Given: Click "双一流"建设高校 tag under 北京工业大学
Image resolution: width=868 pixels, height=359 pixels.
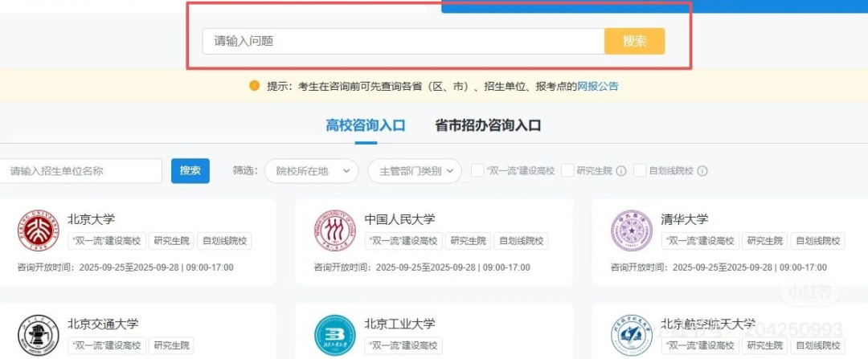Looking at the screenshot, I should click(403, 346).
